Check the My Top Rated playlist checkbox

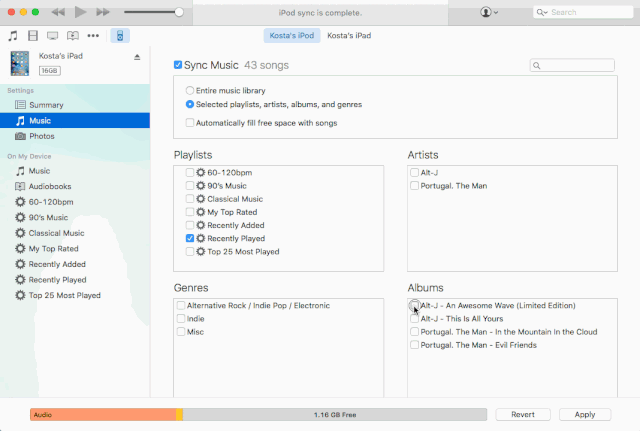click(190, 212)
